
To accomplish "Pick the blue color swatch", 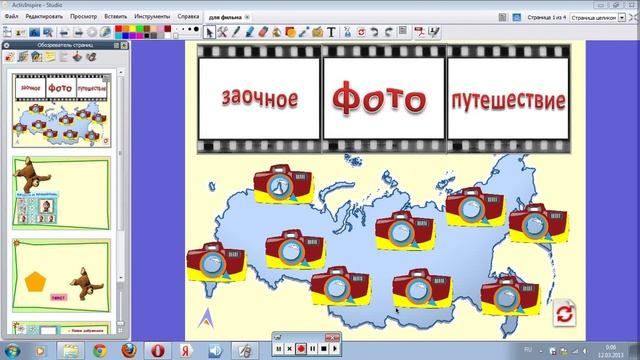I will 126,36.
